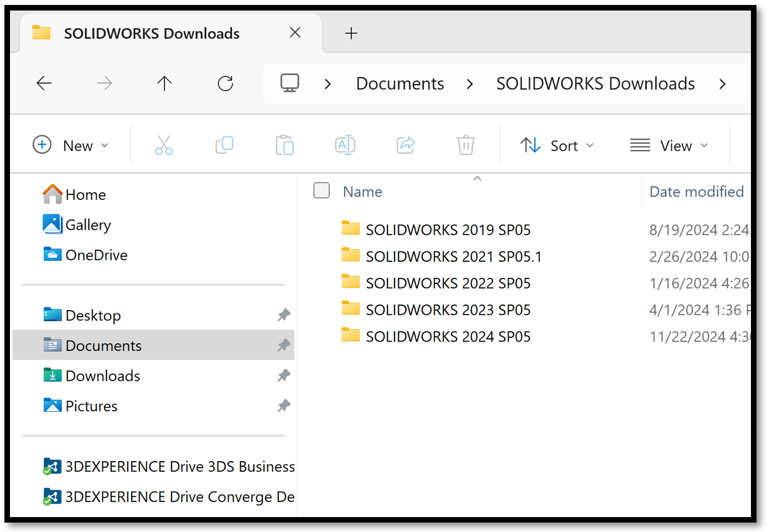Toggle the This PC icon in address bar

[289, 83]
